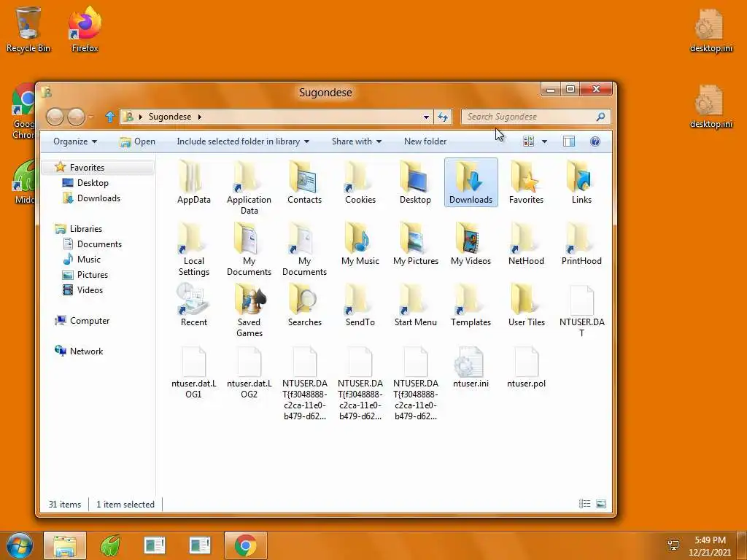
Task: Select Favorites in navigation pane
Action: point(98,168)
